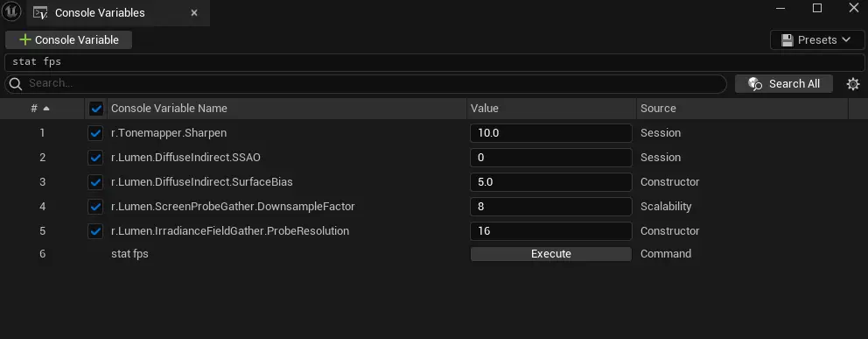The image size is (868, 339).
Task: Click Session source of r.Tonemapper.Sharpen
Action: point(661,133)
